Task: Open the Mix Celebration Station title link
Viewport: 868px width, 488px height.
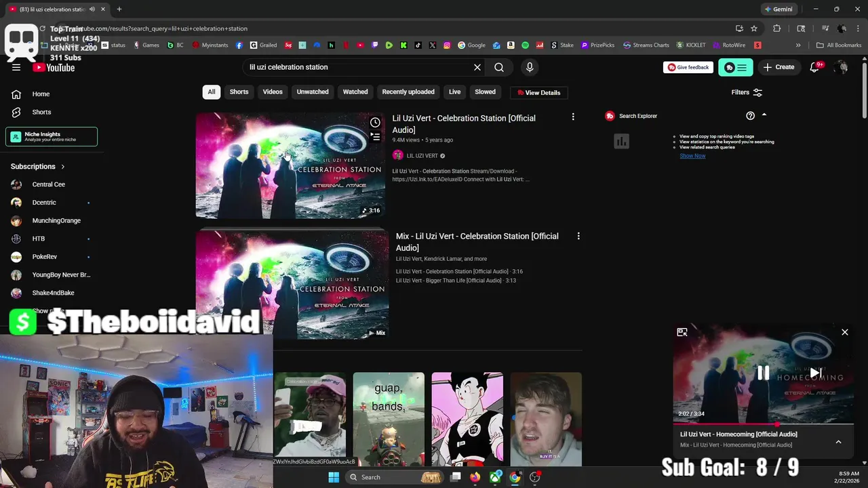Action: 477,242
